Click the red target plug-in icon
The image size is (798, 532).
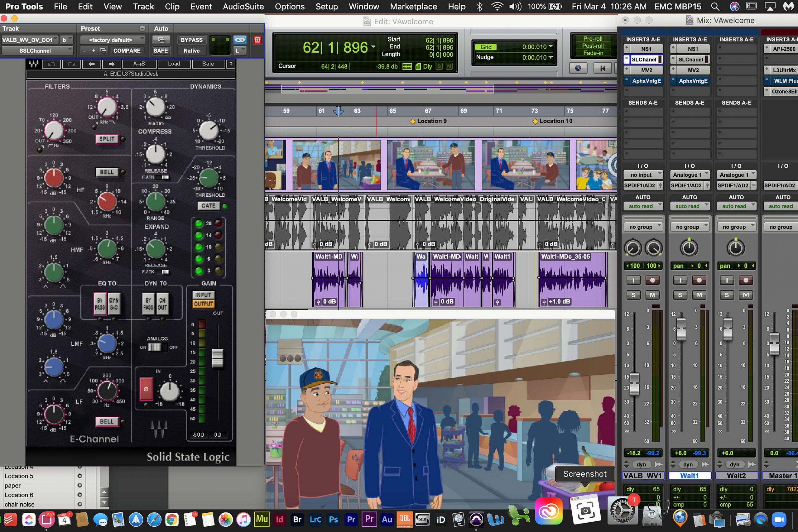coord(257,40)
